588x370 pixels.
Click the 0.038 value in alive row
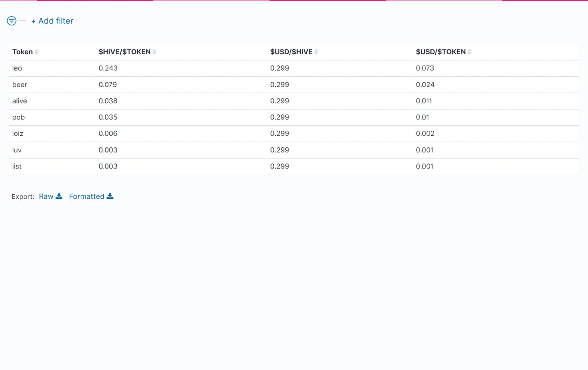tap(108, 101)
